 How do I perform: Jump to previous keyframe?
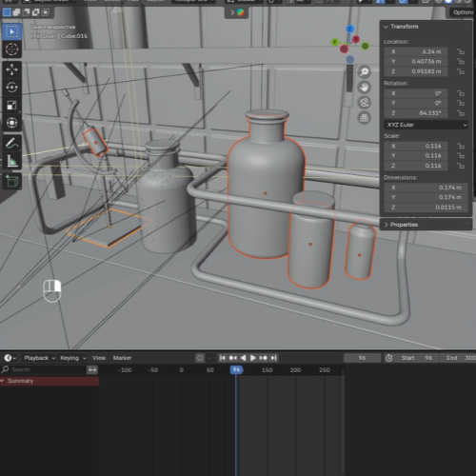coord(233,358)
